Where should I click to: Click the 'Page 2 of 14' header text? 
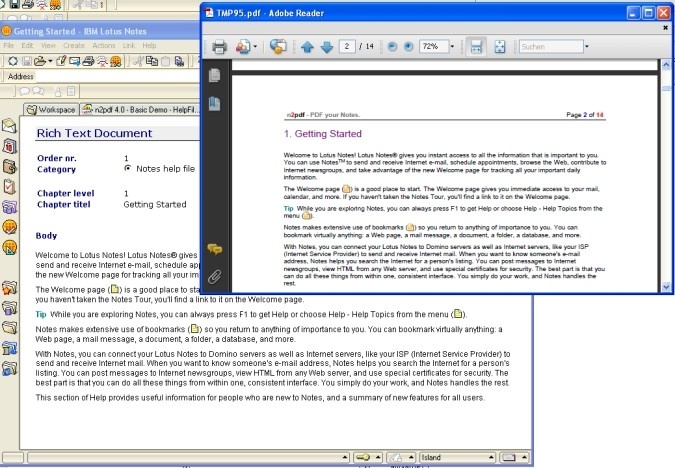point(585,115)
